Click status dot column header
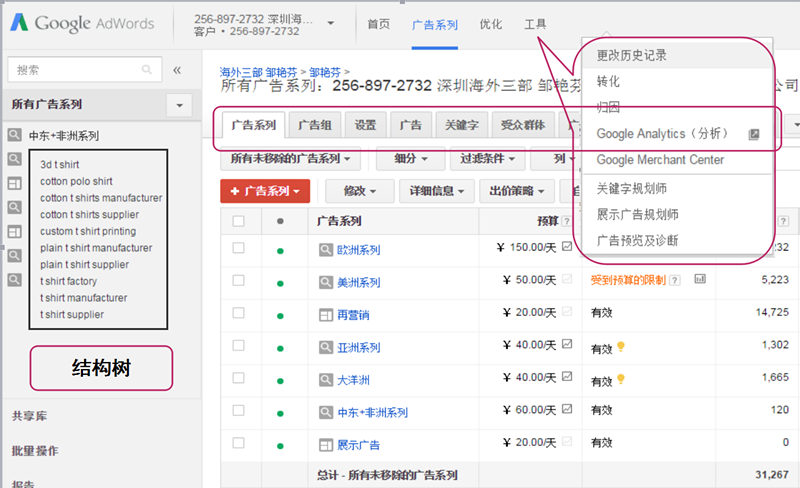 click(280, 221)
